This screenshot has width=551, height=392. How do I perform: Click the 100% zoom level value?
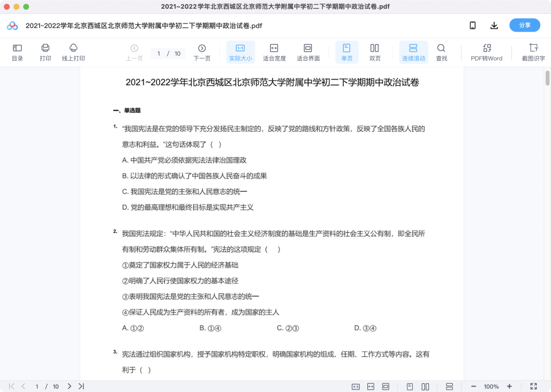[x=491, y=387]
